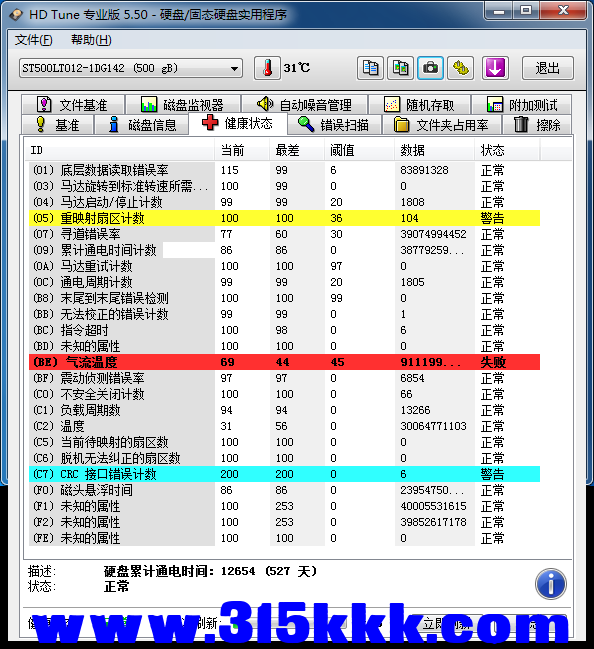Image resolution: width=594 pixels, height=649 pixels.
Task: Click the data value 30064771103
Action: (433, 426)
